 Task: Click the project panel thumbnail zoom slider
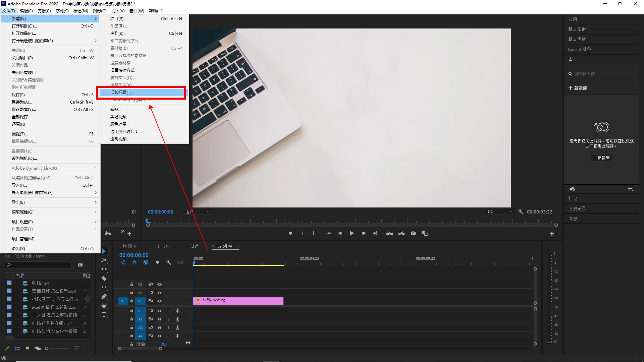47,348
